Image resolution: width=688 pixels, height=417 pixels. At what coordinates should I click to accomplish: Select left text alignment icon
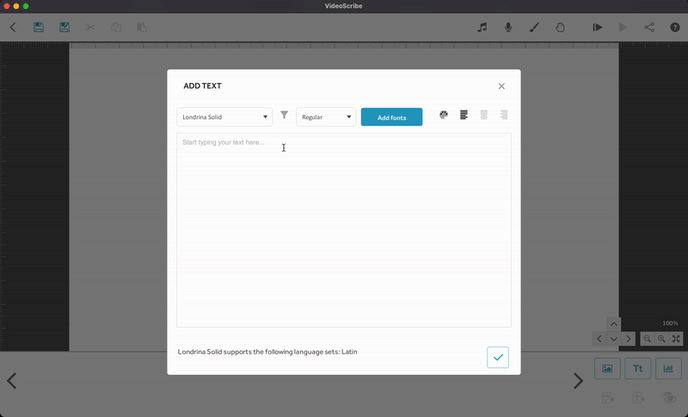point(464,115)
